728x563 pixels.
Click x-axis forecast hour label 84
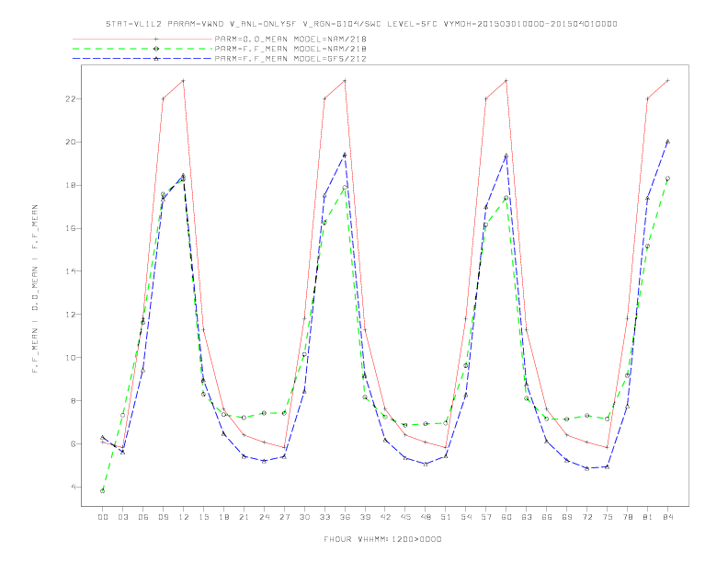(x=668, y=517)
